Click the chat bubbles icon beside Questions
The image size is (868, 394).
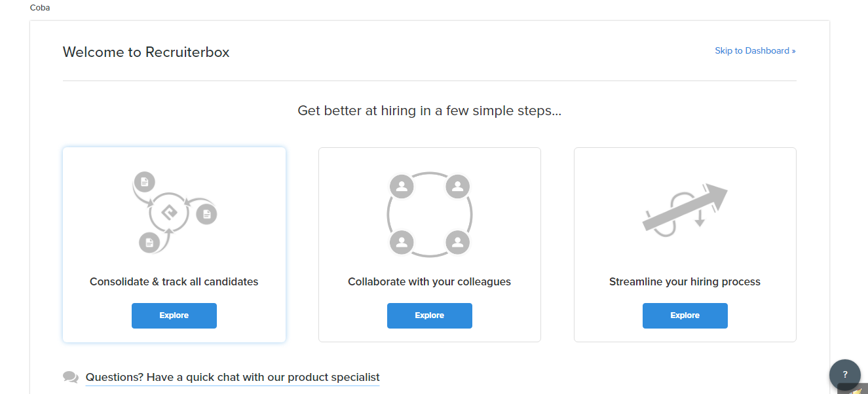[x=71, y=377]
